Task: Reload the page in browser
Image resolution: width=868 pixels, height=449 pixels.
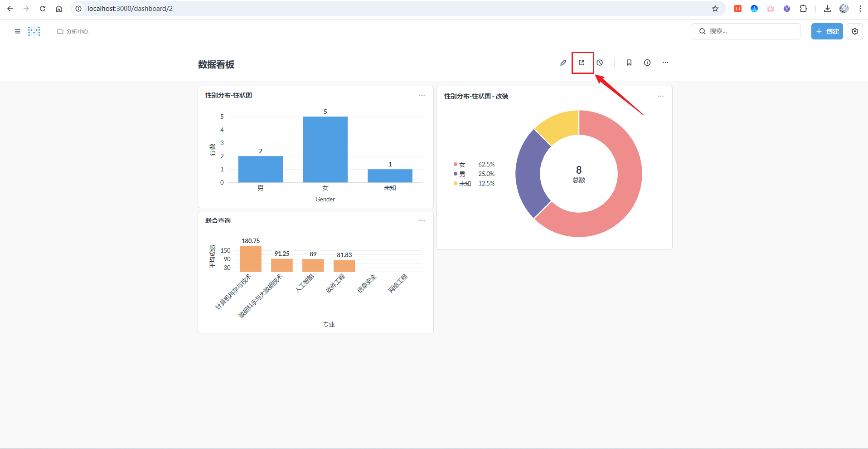Action: click(43, 9)
